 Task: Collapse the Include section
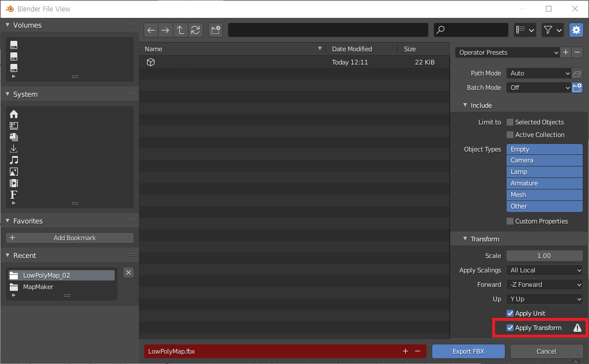[465, 105]
